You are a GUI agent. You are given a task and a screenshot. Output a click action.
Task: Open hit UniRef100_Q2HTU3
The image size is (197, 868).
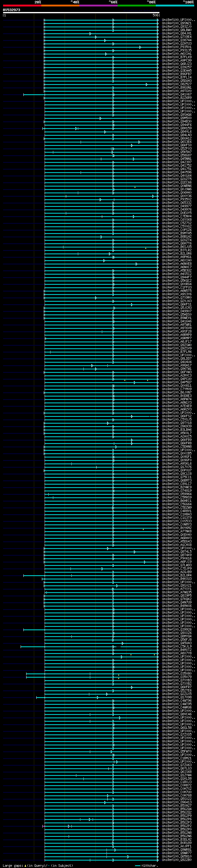[x=177, y=43]
